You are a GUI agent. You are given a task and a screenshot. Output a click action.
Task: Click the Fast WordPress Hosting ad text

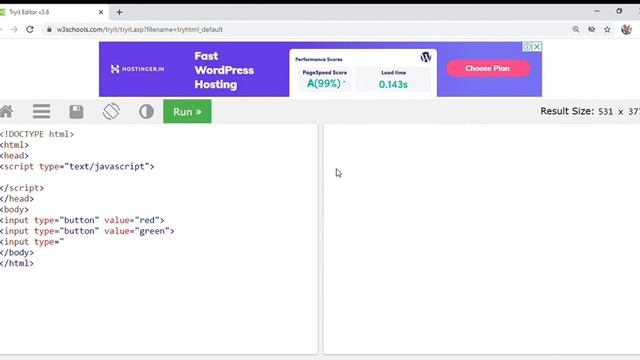(x=224, y=70)
